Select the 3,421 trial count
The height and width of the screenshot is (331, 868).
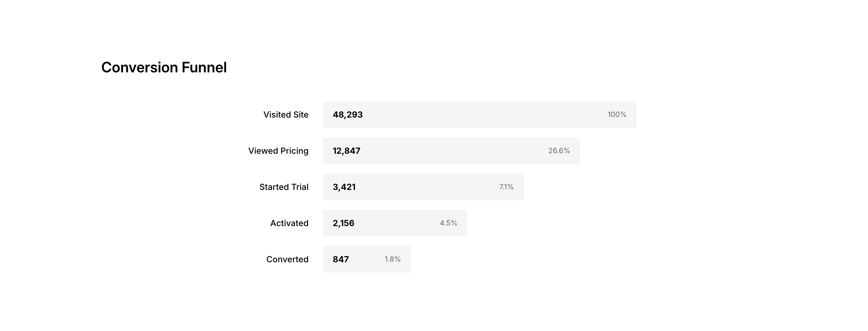[x=344, y=187]
